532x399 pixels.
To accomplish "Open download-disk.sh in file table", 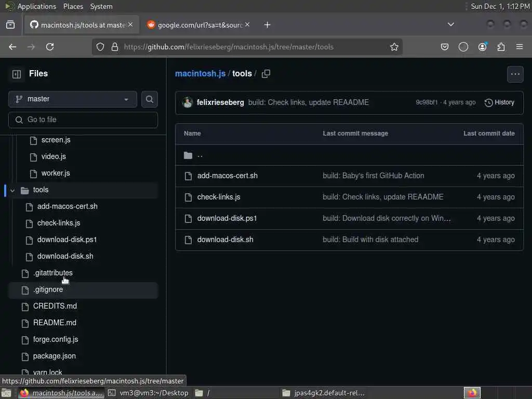I will pyautogui.click(x=225, y=240).
